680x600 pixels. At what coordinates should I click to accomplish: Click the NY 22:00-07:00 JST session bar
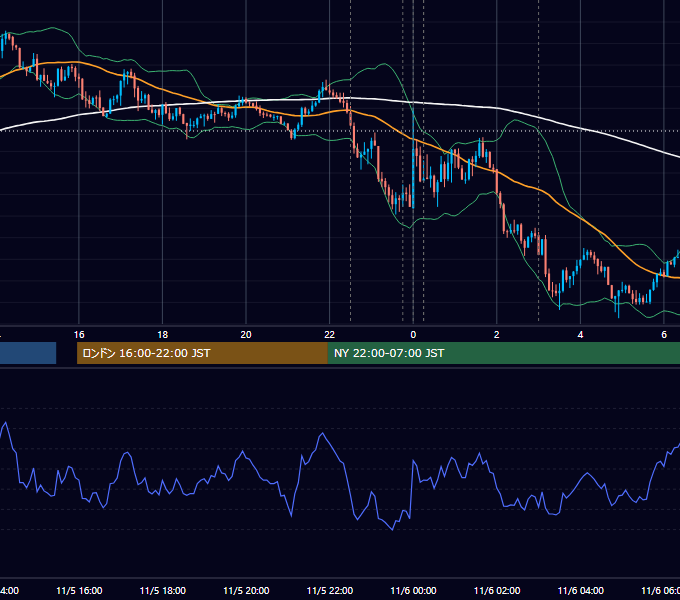point(503,353)
